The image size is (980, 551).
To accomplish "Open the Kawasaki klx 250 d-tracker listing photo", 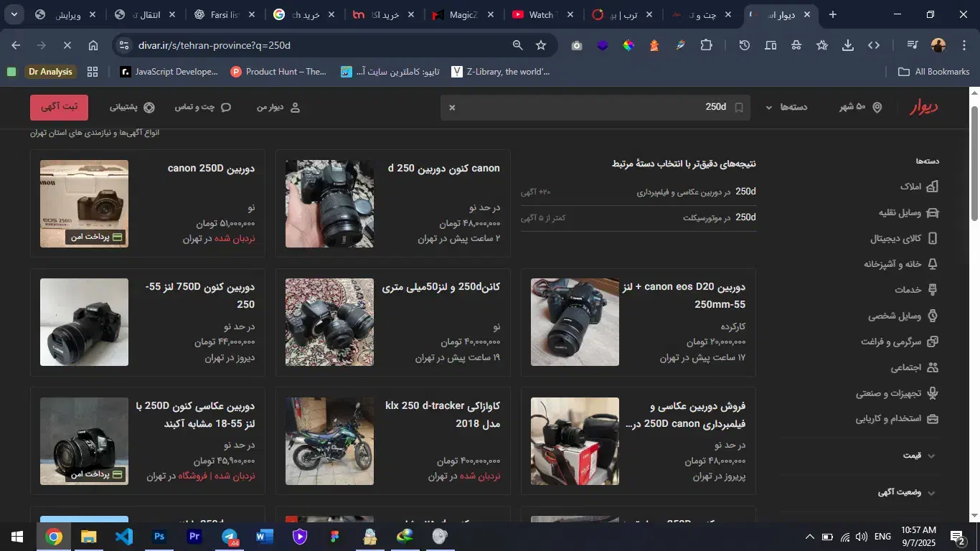I will 329,441.
